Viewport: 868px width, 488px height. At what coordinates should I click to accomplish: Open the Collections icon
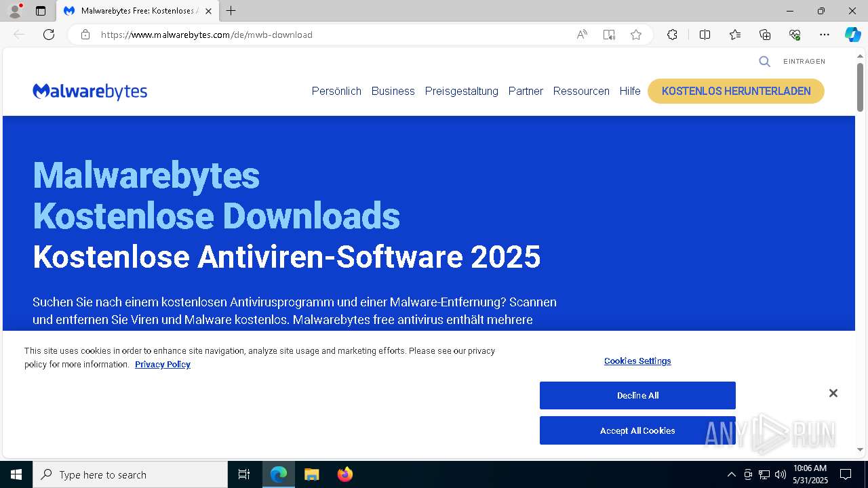pos(765,35)
